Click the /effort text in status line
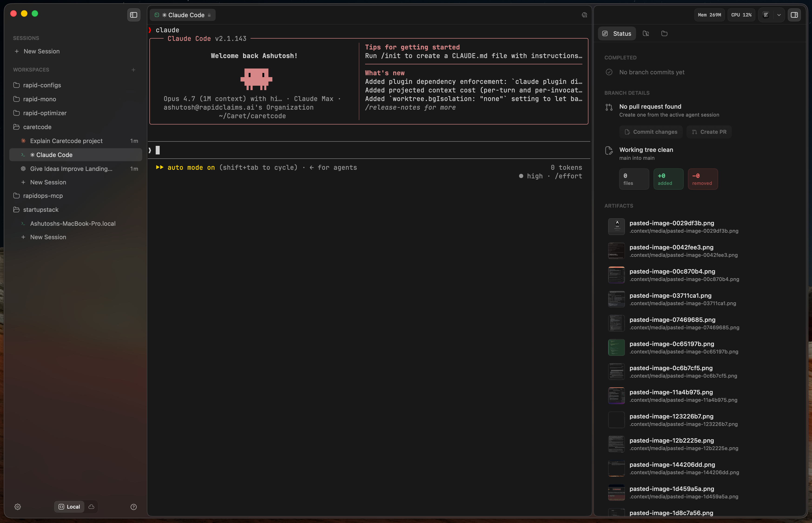 point(568,176)
